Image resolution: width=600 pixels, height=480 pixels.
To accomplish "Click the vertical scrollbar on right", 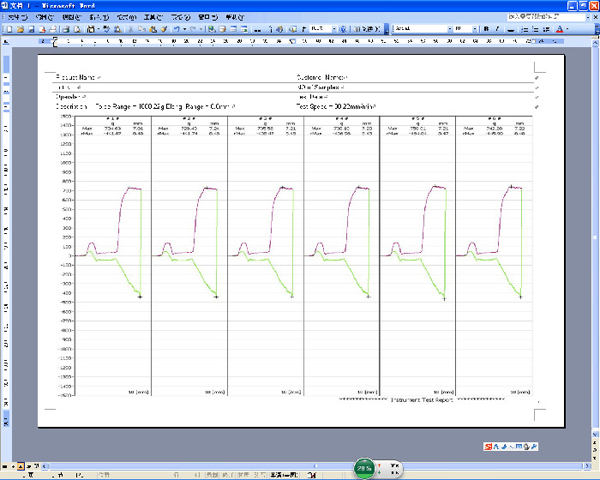I will [x=594, y=250].
